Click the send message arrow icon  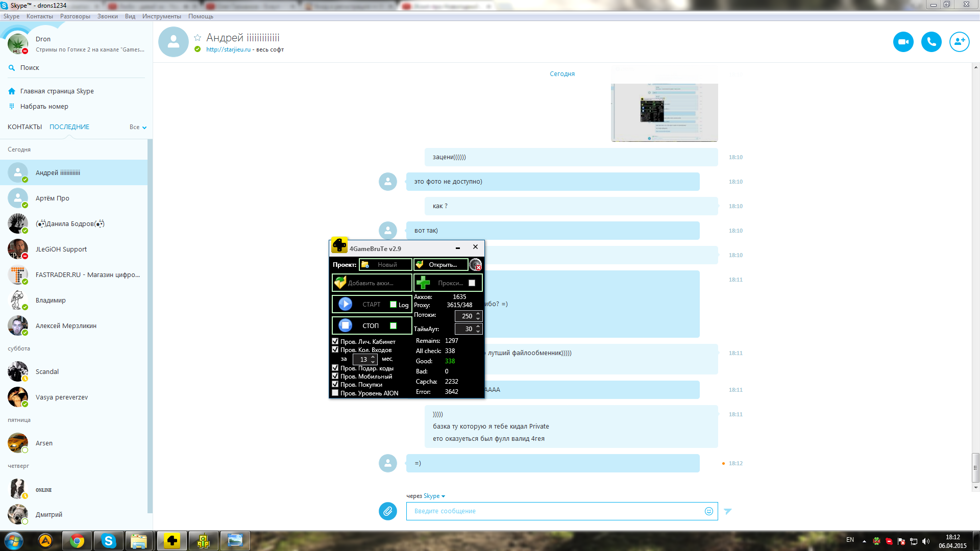tap(728, 511)
